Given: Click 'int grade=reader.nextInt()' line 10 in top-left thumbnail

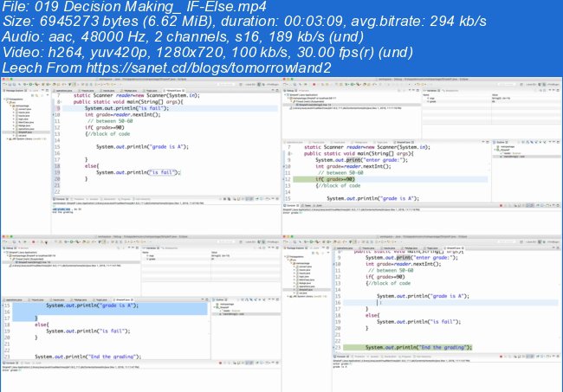Looking at the screenshot, I should coord(122,114).
